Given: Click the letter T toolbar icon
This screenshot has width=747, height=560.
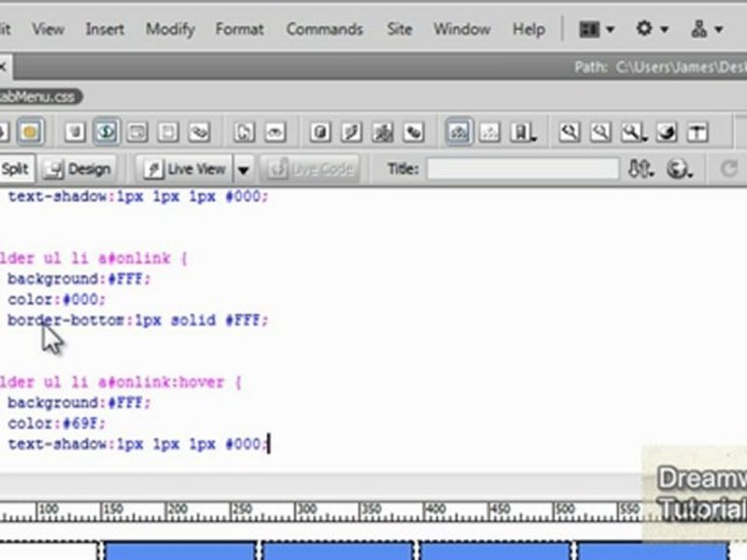Looking at the screenshot, I should pyautogui.click(x=697, y=132).
